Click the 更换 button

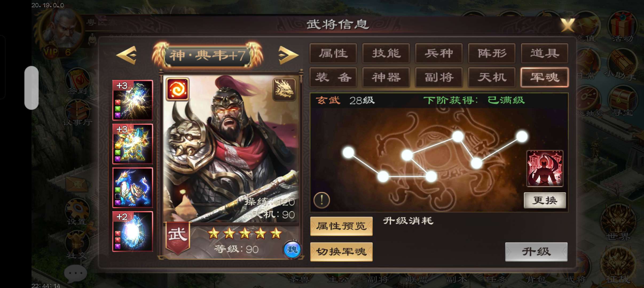[x=545, y=200]
